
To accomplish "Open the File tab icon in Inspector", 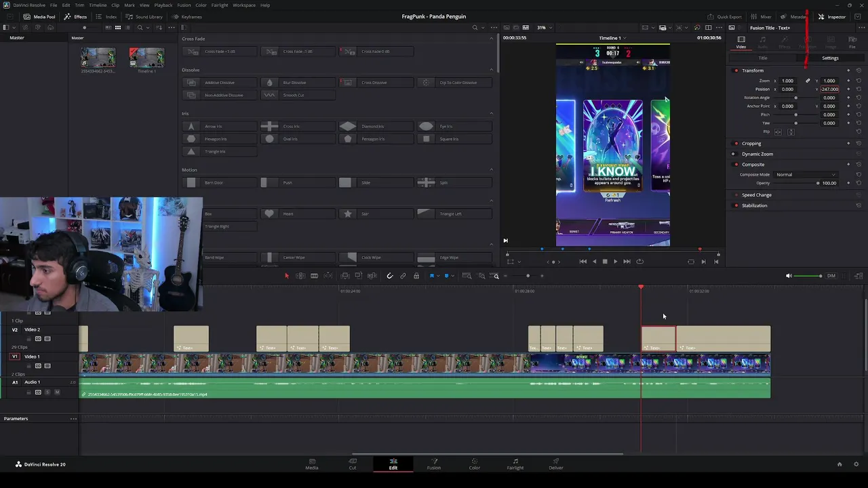I will click(x=852, y=42).
